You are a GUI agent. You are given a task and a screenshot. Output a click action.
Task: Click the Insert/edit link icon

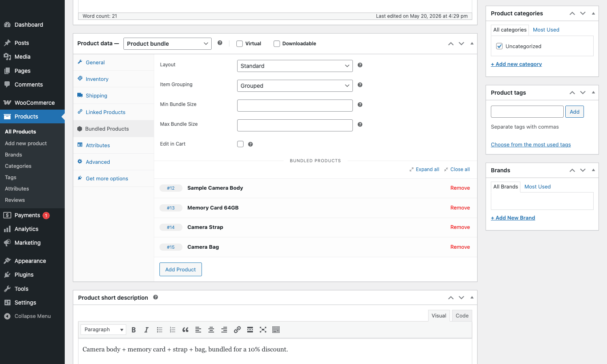tap(237, 330)
